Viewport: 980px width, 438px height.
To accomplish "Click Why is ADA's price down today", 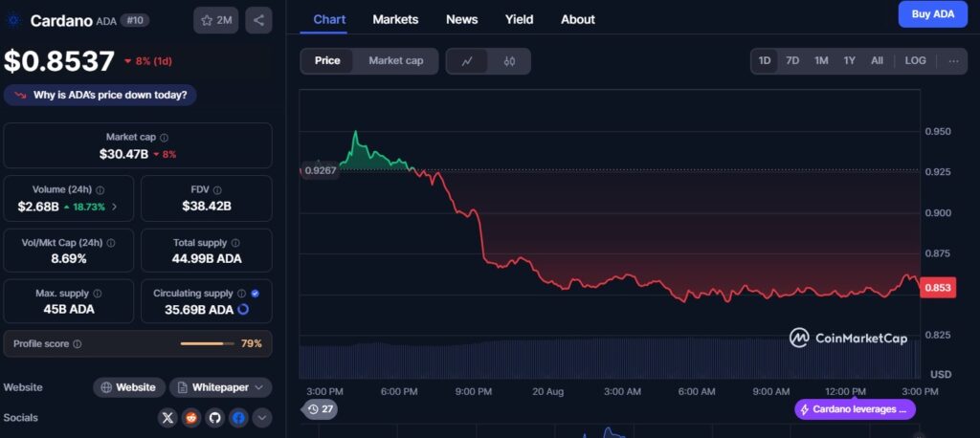I will click(100, 96).
